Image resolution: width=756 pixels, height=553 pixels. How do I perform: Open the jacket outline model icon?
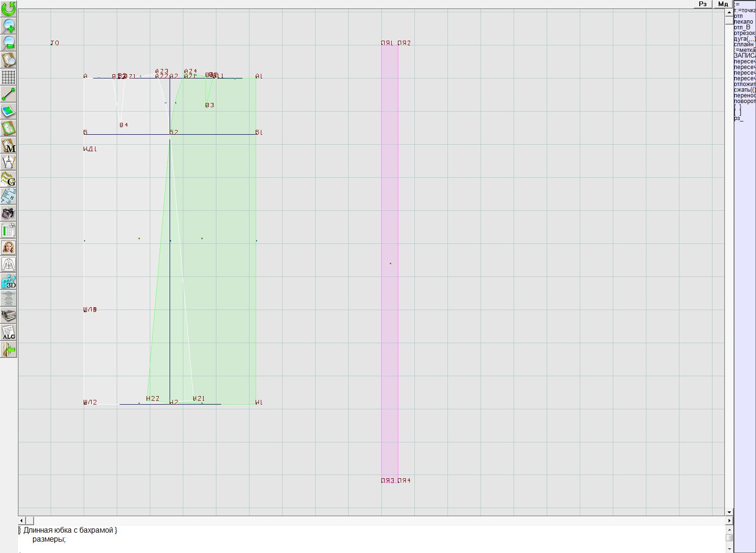pyautogui.click(x=9, y=264)
